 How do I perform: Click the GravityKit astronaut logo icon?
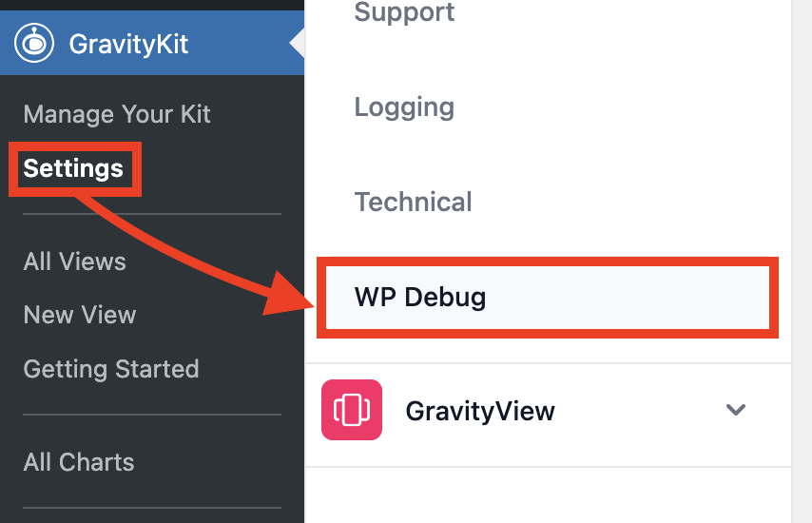[34, 43]
